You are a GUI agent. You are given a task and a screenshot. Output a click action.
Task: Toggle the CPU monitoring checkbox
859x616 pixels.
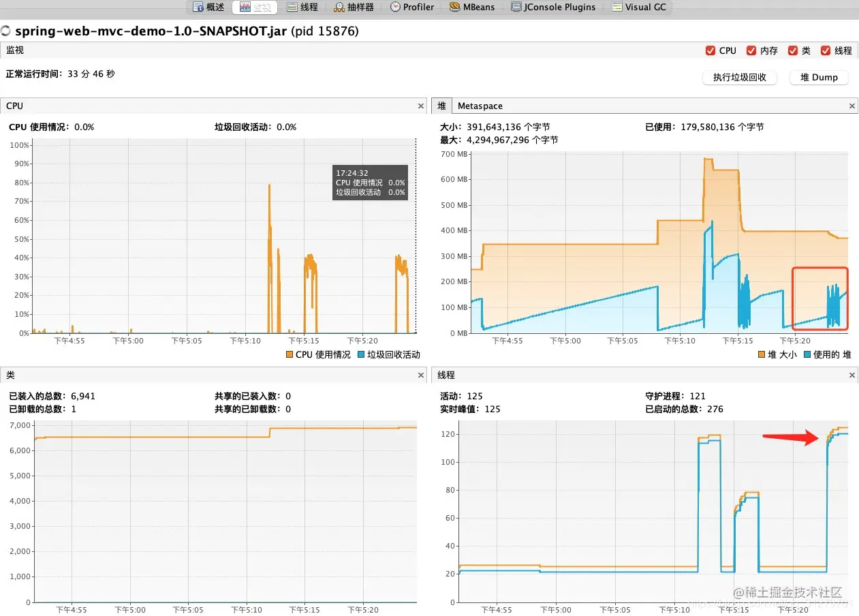(x=711, y=50)
